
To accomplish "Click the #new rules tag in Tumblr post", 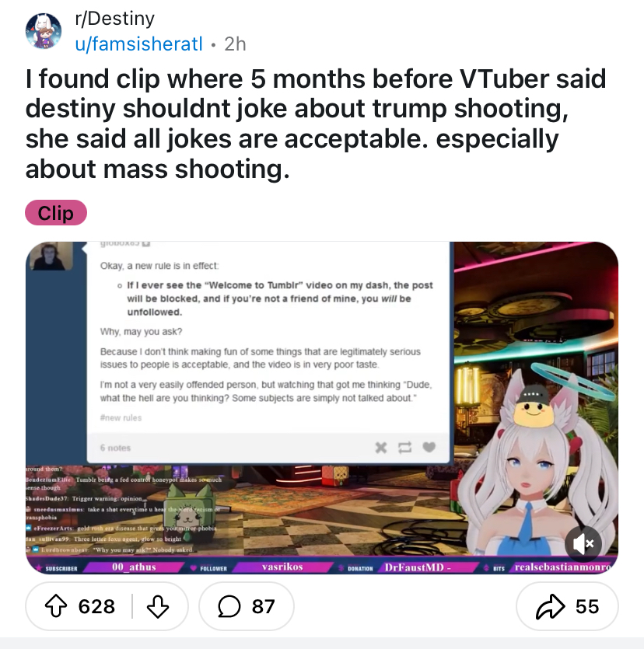I will point(121,417).
